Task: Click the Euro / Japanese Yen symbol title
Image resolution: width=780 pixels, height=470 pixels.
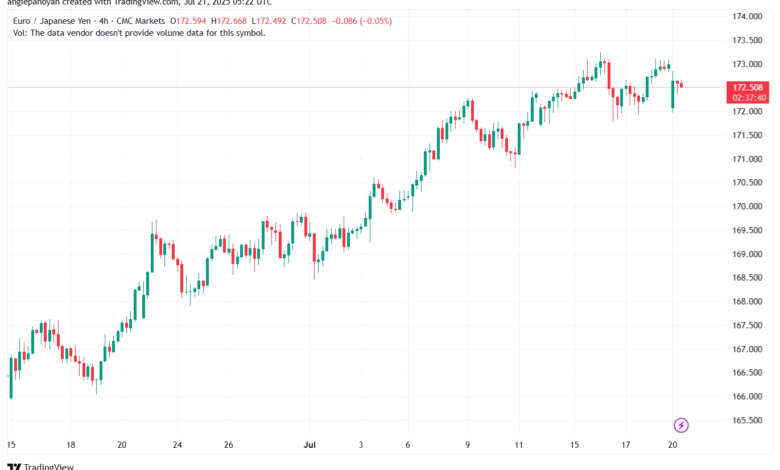Action: point(52,21)
